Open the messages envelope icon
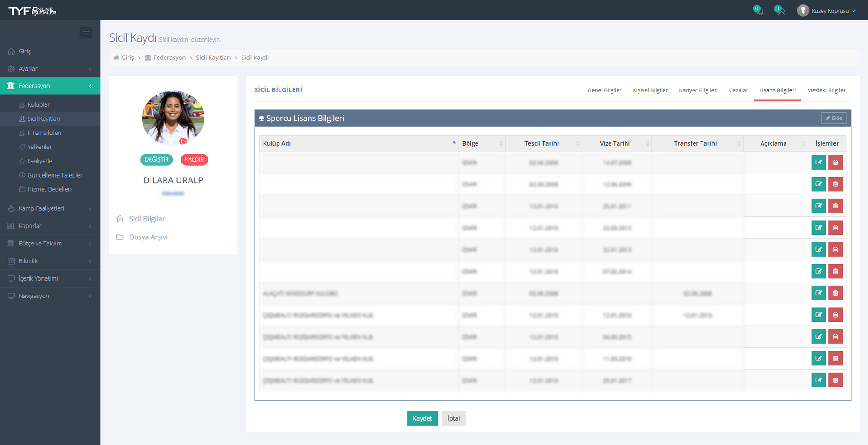 779,10
